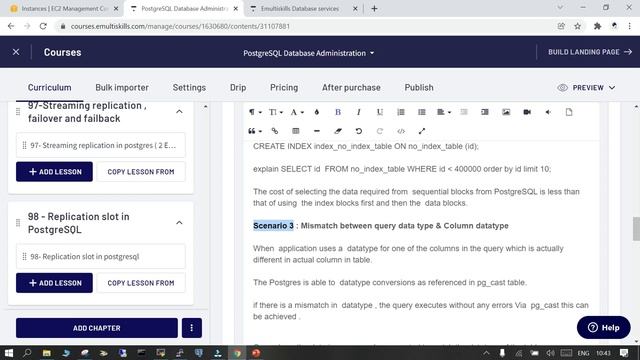Clear formatting with the eraser
The image size is (640, 360).
338,131
